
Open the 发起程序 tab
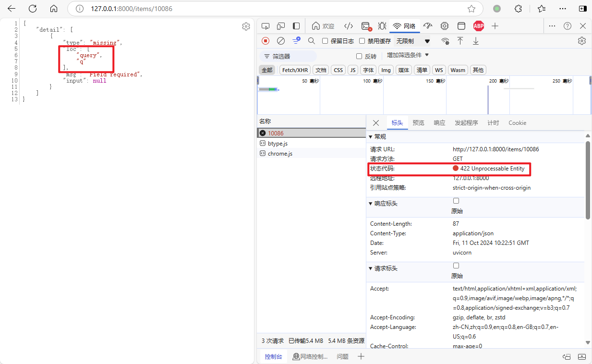[466, 123]
